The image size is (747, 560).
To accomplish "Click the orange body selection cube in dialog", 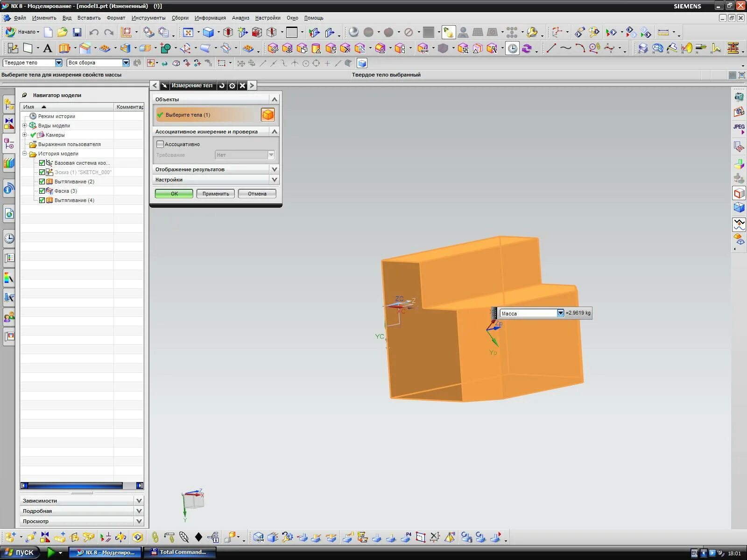I will pos(268,114).
